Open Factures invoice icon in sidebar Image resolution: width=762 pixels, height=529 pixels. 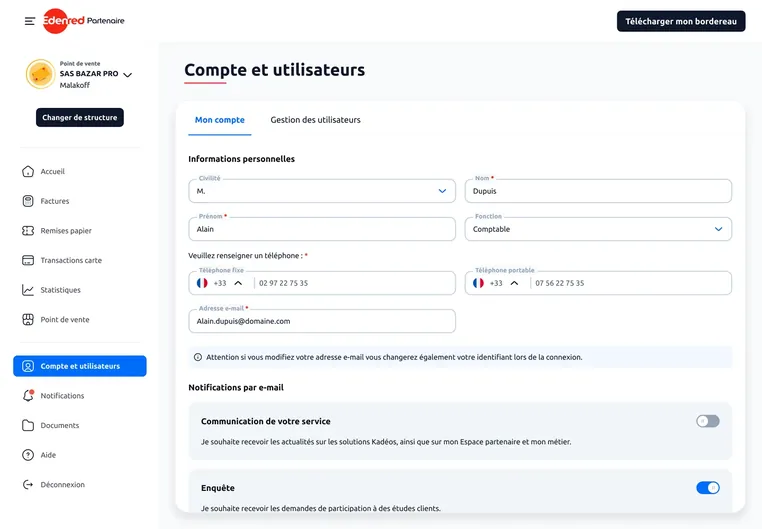[28, 201]
